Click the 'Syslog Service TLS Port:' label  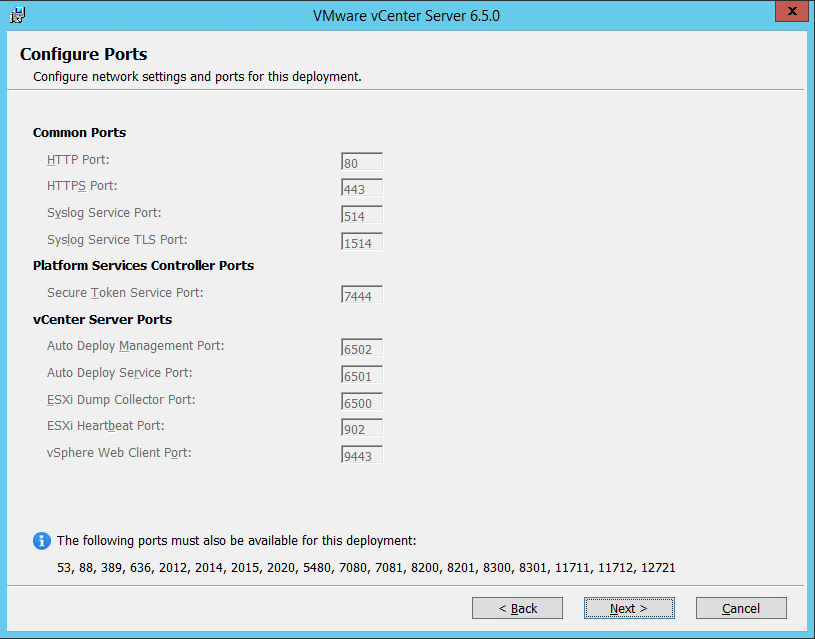tap(117, 240)
